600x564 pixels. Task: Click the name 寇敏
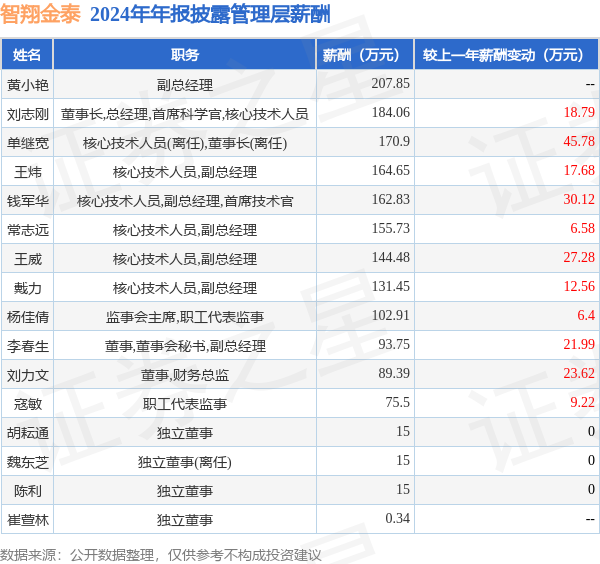[x=28, y=404]
